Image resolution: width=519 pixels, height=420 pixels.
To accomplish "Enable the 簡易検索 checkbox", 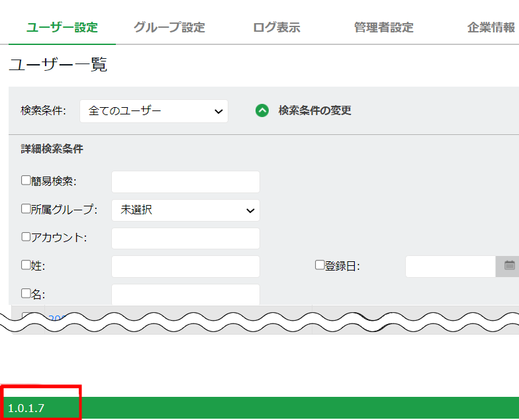I will (26, 180).
